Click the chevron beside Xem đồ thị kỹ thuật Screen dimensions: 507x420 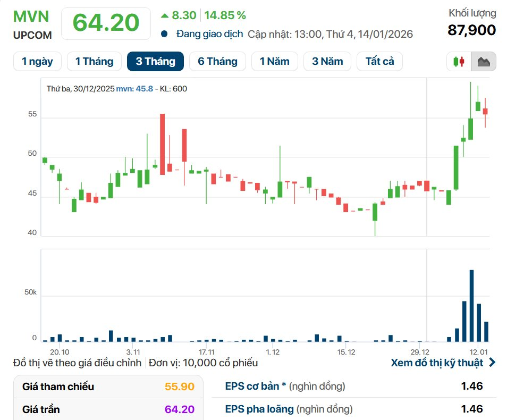point(492,363)
